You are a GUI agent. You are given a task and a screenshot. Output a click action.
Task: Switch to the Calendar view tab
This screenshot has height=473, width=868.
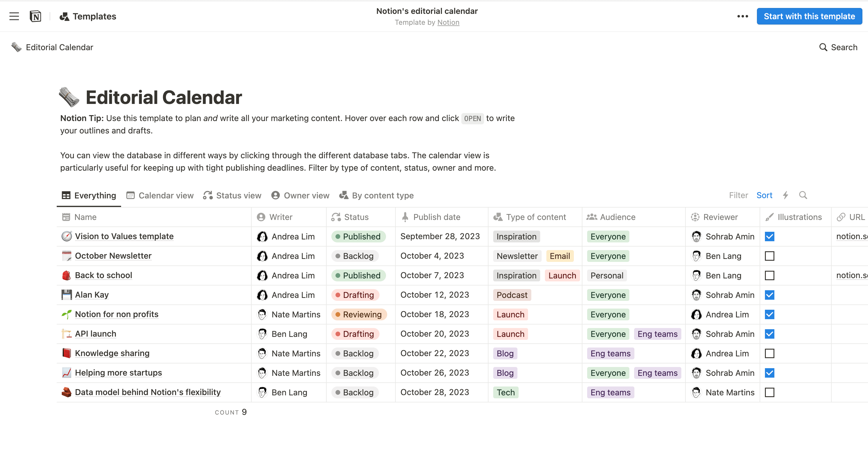coord(160,196)
